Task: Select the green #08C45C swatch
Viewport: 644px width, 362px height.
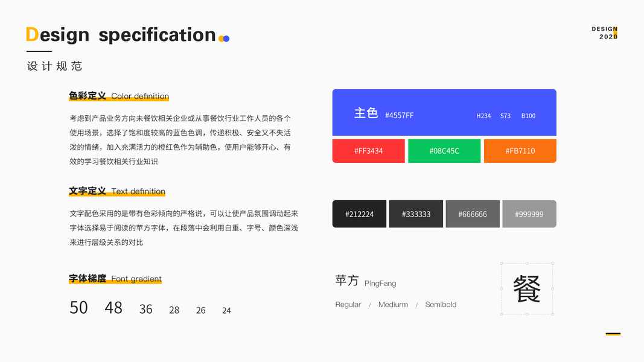Action: (444, 151)
